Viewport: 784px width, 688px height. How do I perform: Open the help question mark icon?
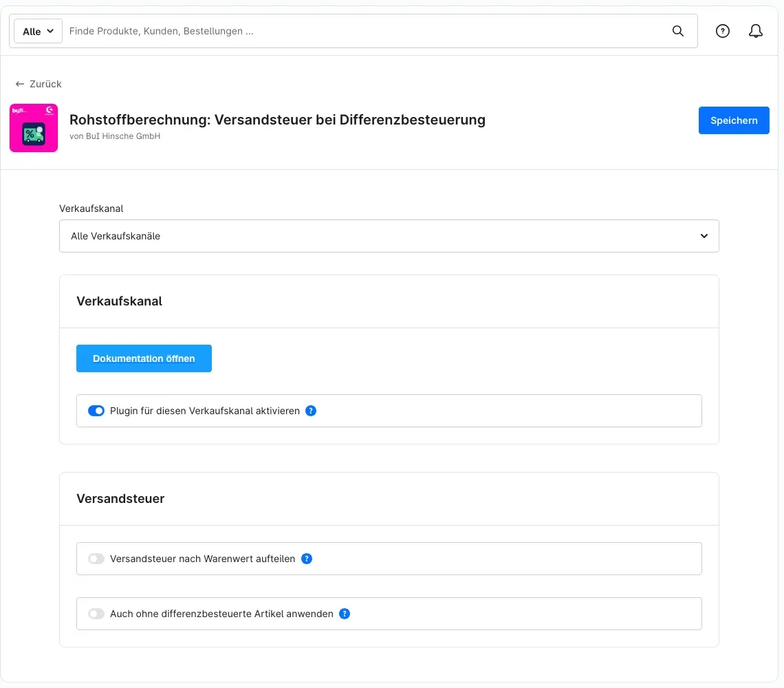click(x=722, y=31)
